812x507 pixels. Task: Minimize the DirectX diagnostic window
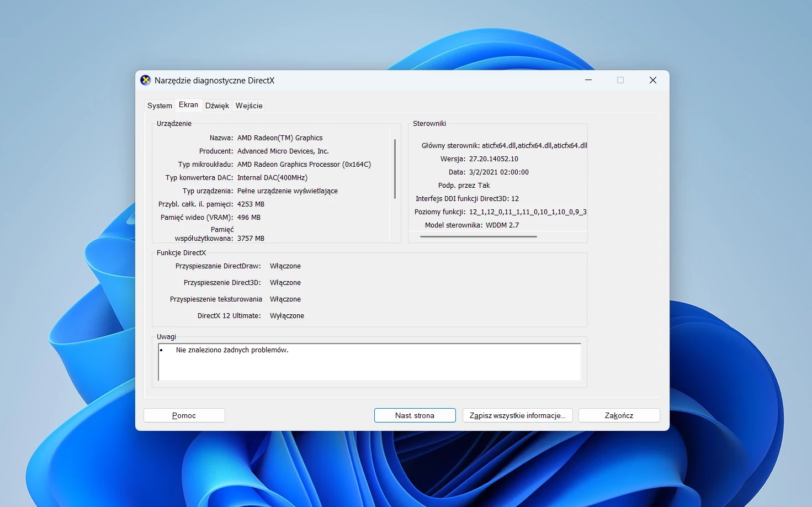point(588,81)
